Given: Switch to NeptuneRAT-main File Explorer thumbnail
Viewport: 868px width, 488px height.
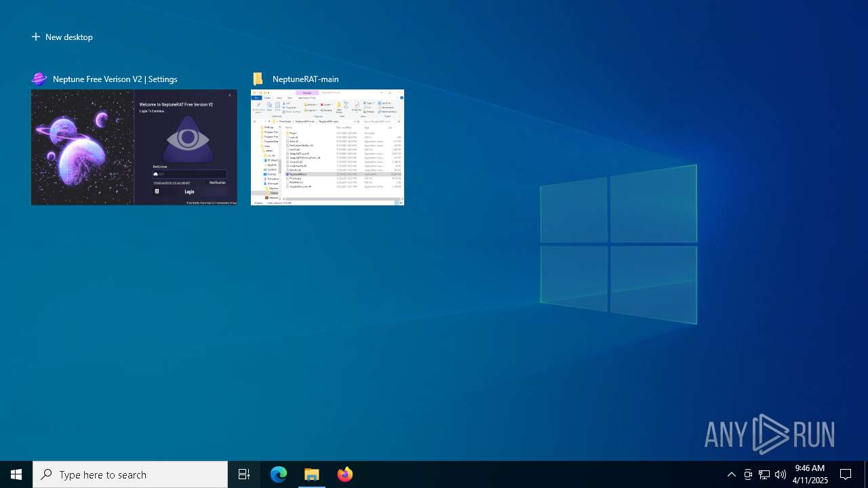Looking at the screenshot, I should point(328,147).
